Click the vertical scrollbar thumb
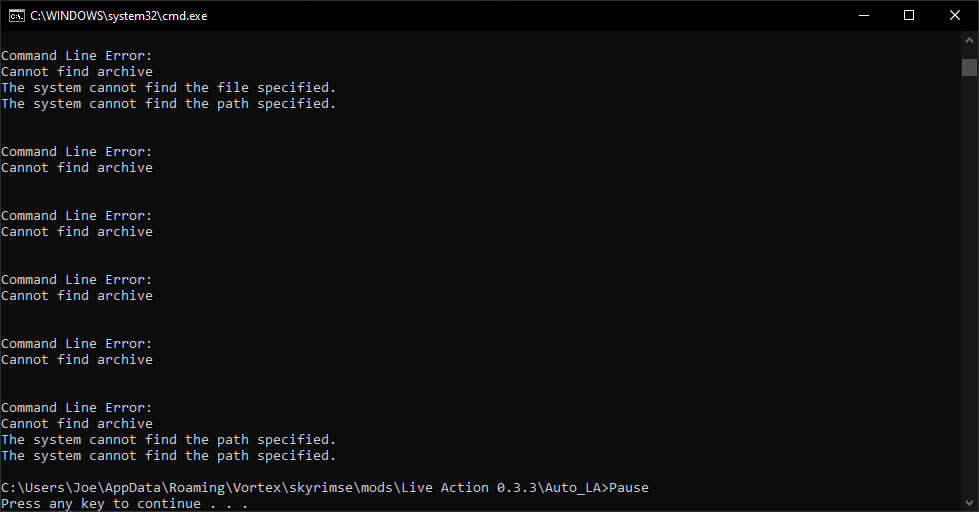This screenshot has width=979, height=512. tap(969, 67)
